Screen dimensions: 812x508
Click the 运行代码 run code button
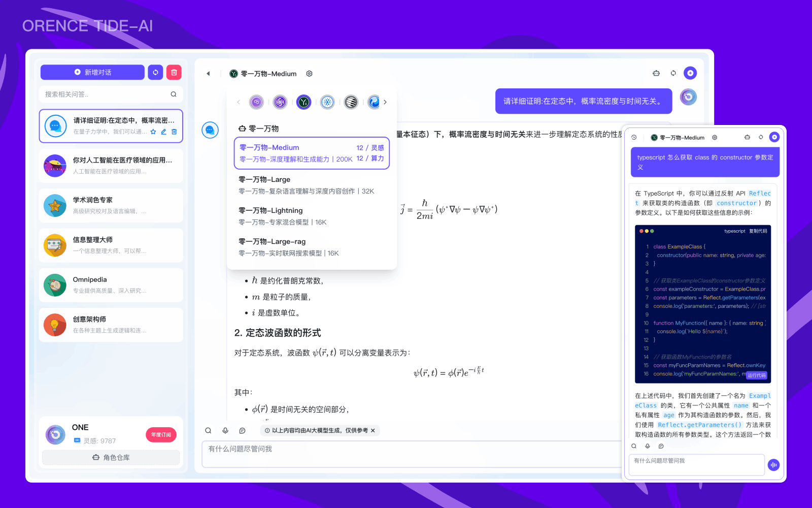[757, 375]
